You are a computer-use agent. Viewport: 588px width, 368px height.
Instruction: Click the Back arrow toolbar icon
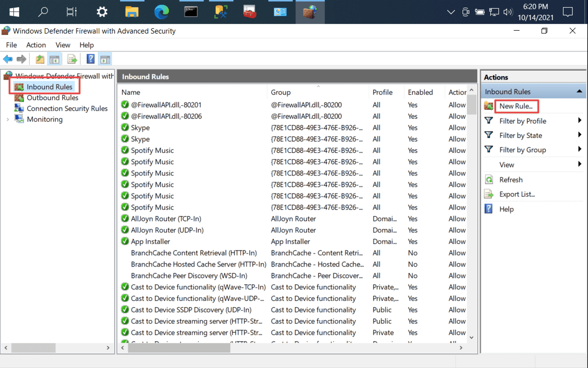[x=8, y=60]
